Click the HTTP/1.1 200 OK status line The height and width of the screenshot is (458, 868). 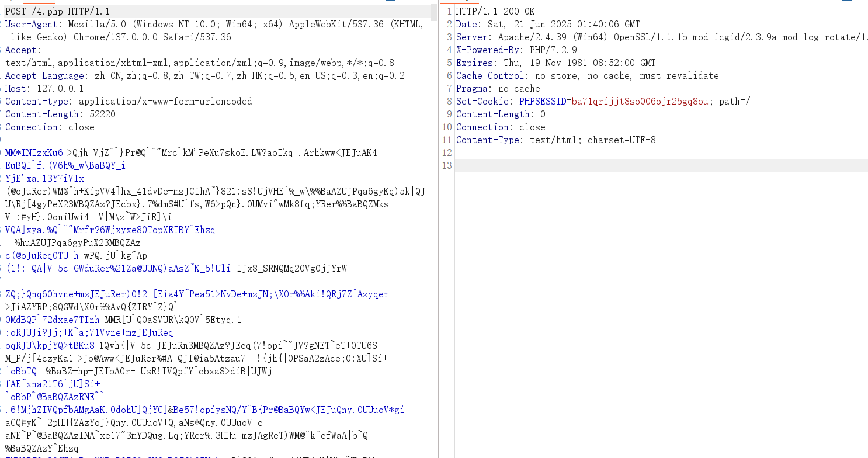(495, 12)
